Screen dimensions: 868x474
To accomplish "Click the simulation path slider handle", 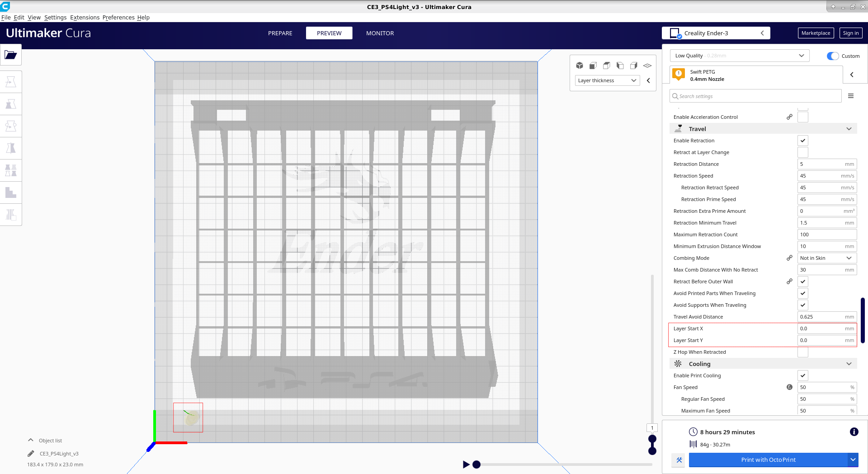I will pyautogui.click(x=476, y=465).
